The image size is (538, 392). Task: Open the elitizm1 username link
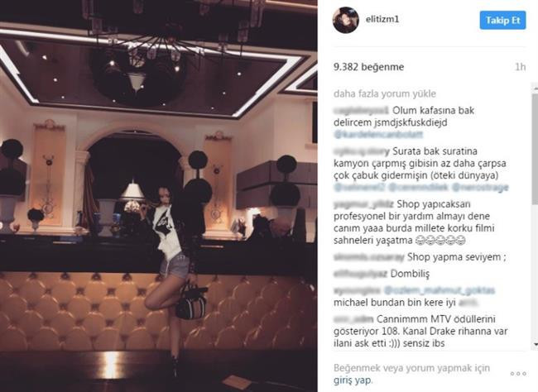click(x=382, y=19)
